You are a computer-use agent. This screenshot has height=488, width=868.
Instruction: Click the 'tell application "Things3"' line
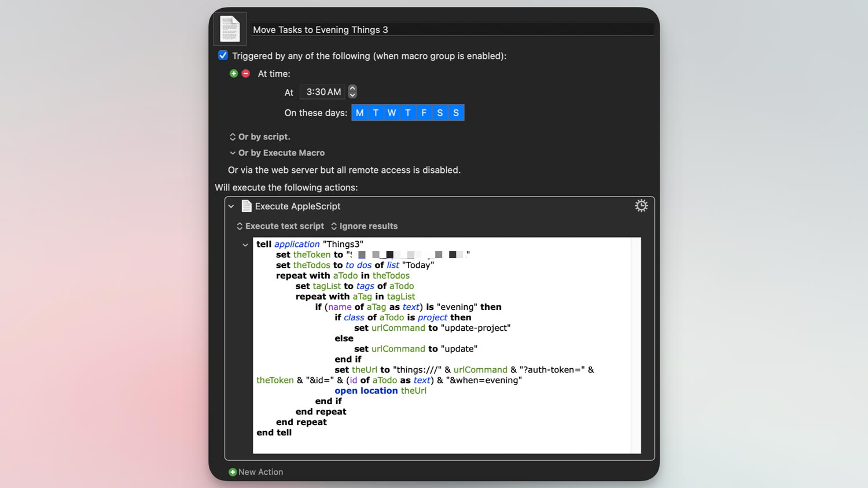(310, 244)
